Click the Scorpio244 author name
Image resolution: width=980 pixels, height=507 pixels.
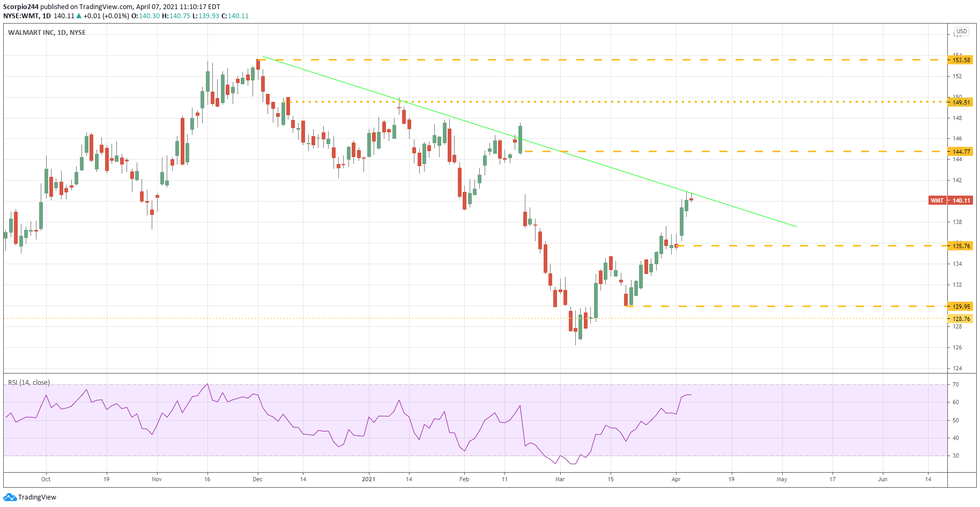[x=20, y=7]
